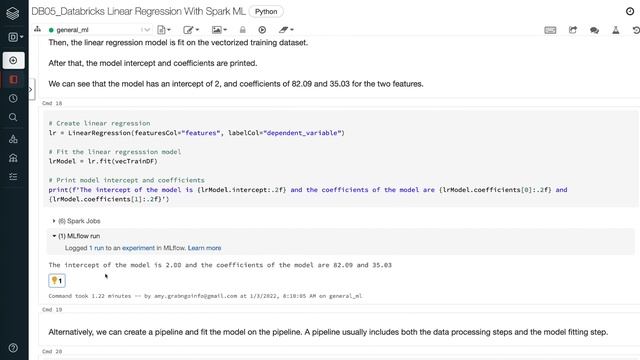
Task: Open the Revision history icon
Action: pos(636,30)
